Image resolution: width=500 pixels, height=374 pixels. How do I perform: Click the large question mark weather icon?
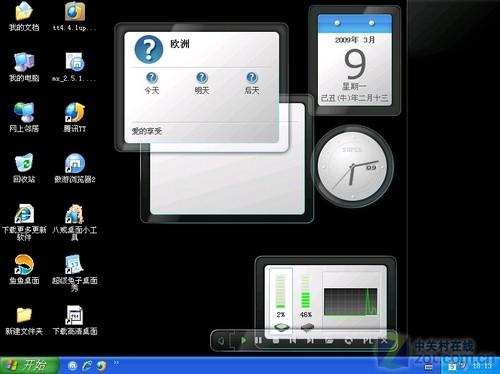[x=149, y=49]
